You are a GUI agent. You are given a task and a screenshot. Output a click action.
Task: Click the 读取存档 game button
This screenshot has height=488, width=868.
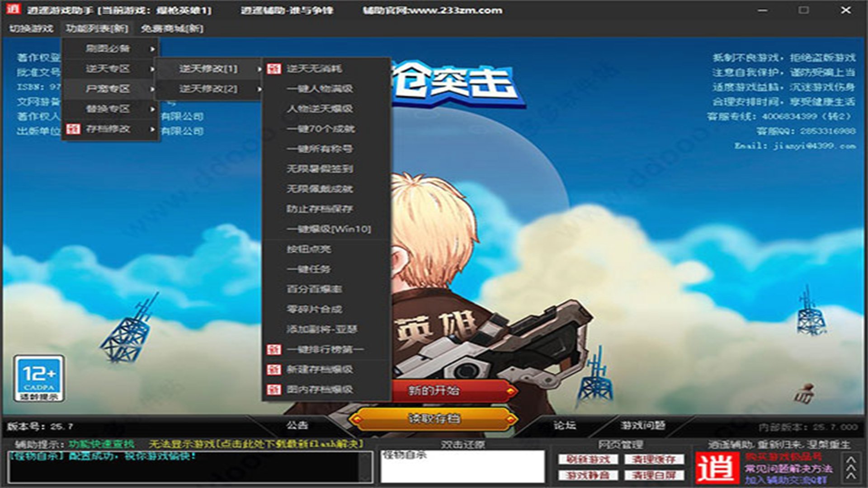[434, 419]
